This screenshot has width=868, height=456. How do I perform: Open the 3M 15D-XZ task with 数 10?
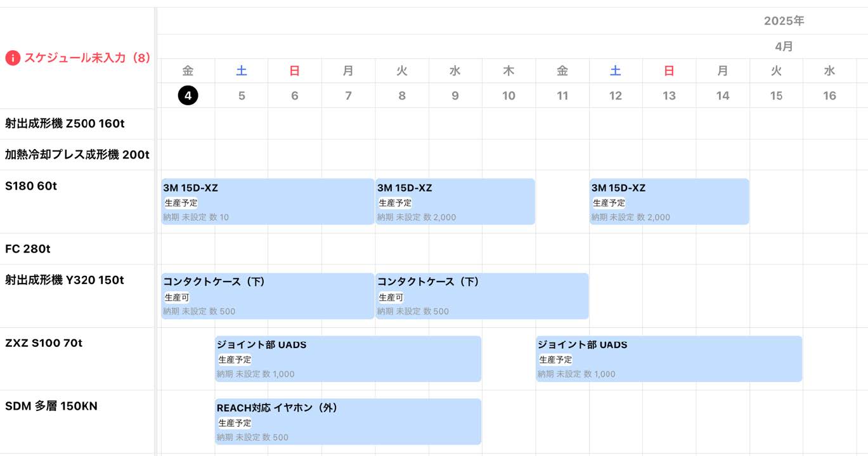click(268, 202)
